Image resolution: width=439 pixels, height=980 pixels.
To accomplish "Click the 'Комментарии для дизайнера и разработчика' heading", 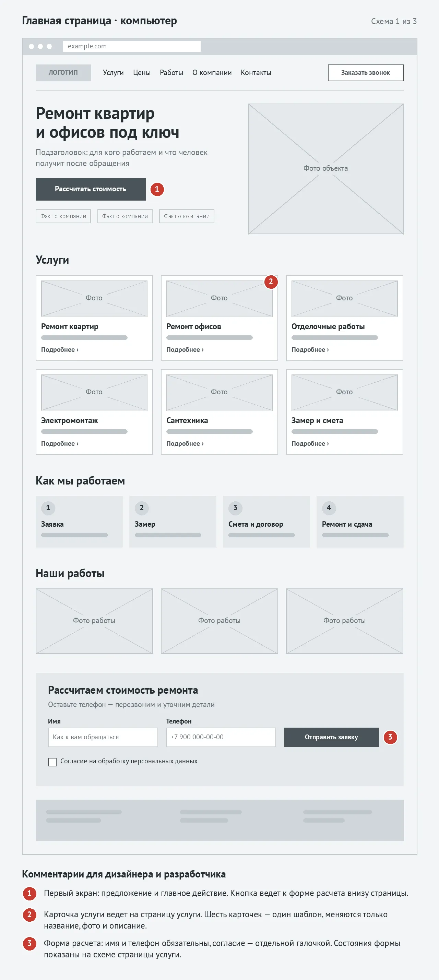I will coord(123,874).
